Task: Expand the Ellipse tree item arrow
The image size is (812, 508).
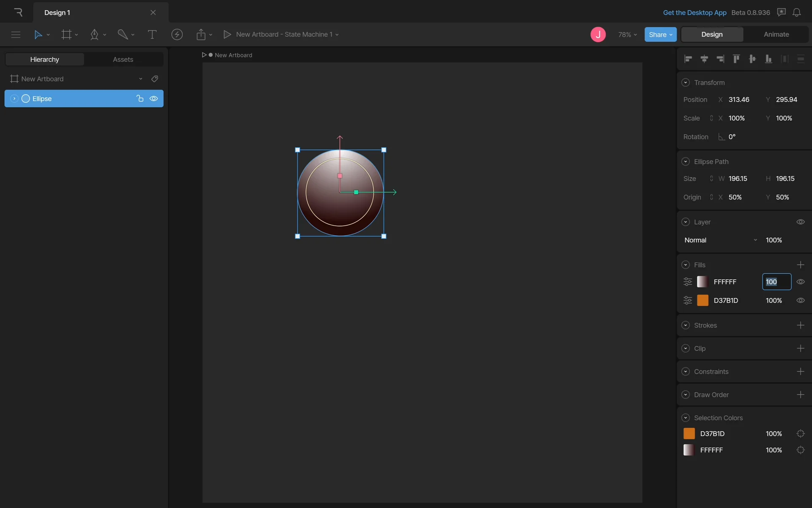Action: click(x=14, y=99)
